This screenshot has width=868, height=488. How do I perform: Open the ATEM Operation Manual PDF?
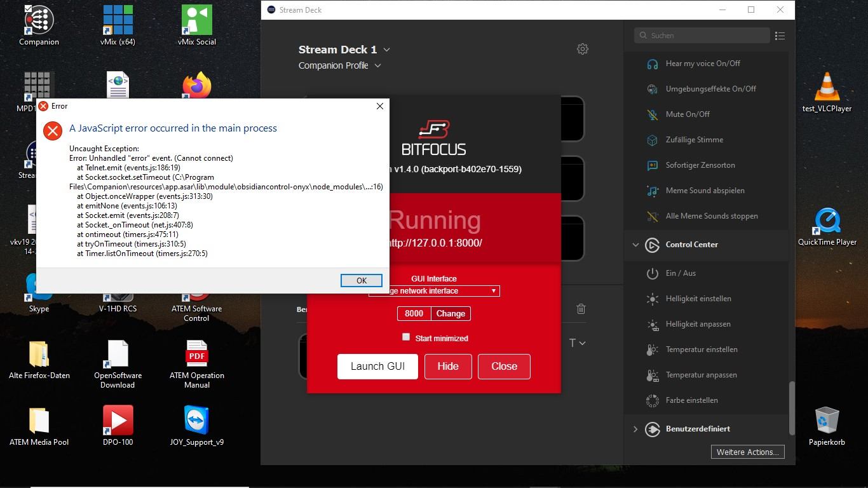click(197, 364)
